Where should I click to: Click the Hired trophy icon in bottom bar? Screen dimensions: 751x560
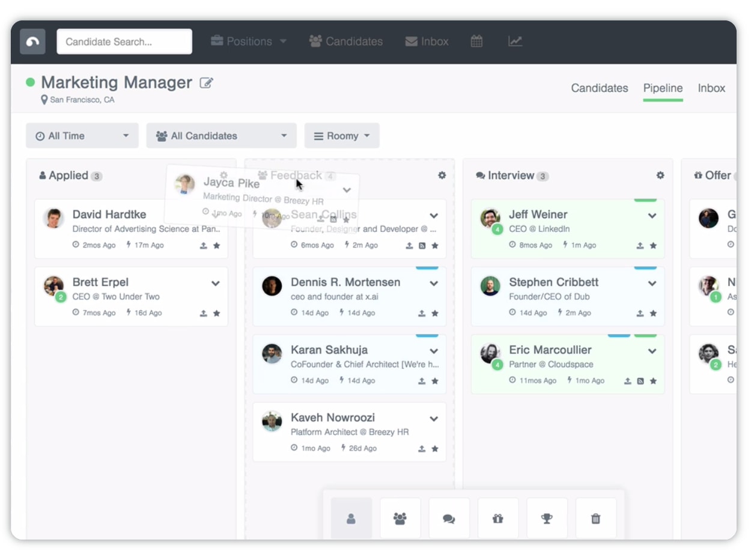pos(547,518)
